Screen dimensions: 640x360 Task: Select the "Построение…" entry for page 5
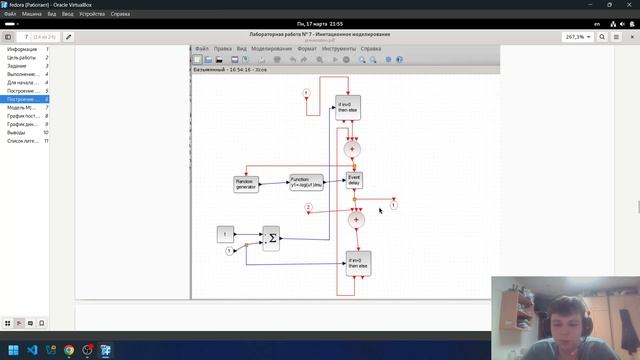[x=24, y=91]
